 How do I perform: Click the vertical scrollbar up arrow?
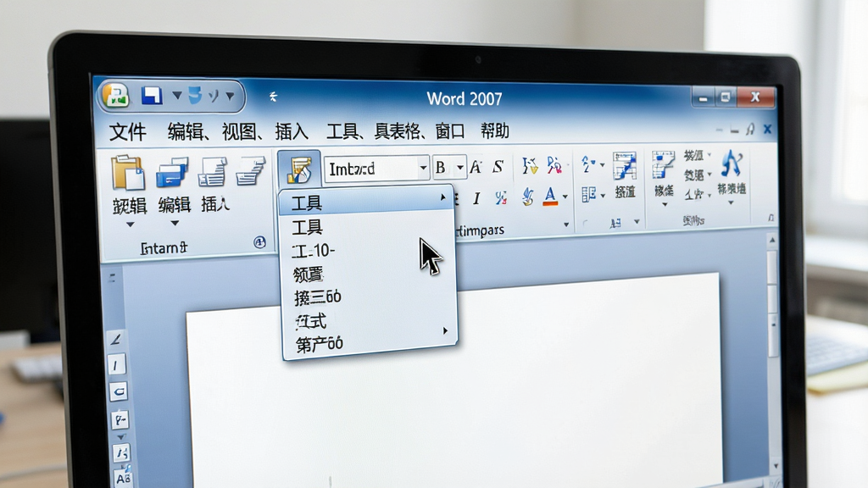pos(771,240)
